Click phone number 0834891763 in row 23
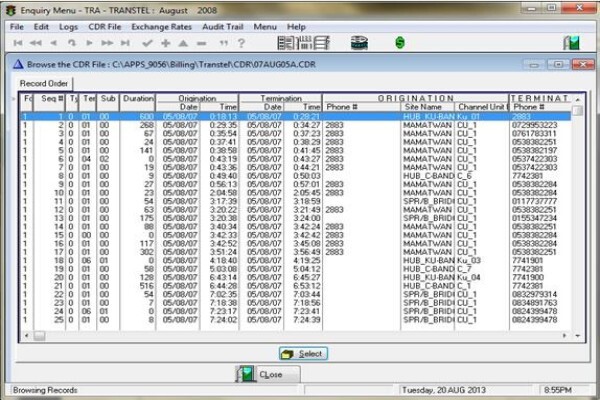The height and width of the screenshot is (400, 600). coord(534,302)
